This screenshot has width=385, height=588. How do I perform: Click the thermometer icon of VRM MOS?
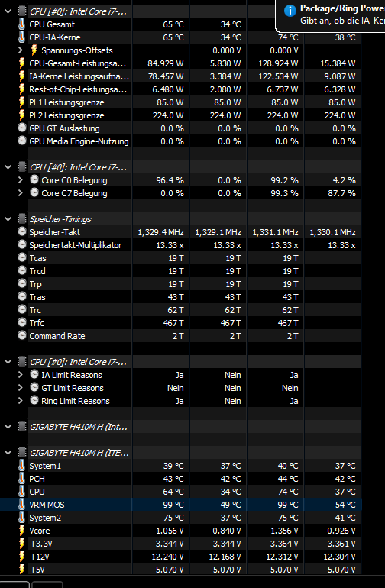point(22,505)
